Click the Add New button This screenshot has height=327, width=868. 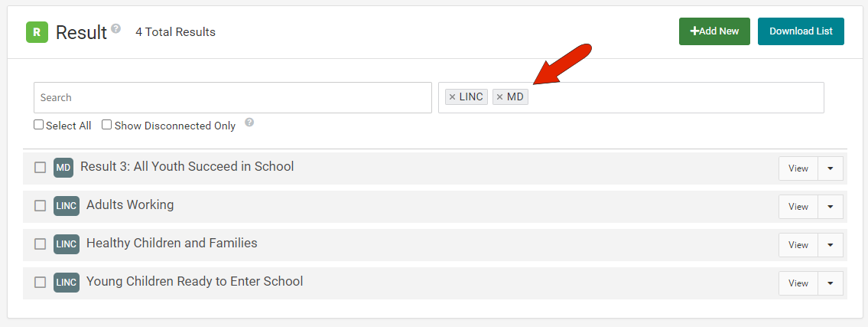click(x=714, y=31)
